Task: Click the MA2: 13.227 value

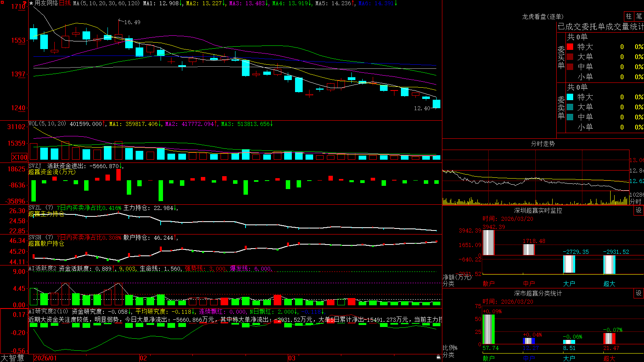Action: pyautogui.click(x=206, y=3)
